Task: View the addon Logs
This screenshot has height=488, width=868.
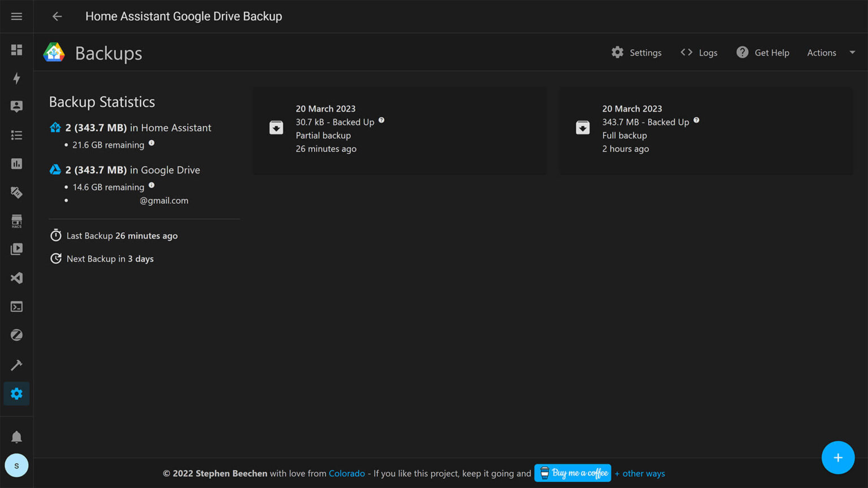Action: point(699,52)
